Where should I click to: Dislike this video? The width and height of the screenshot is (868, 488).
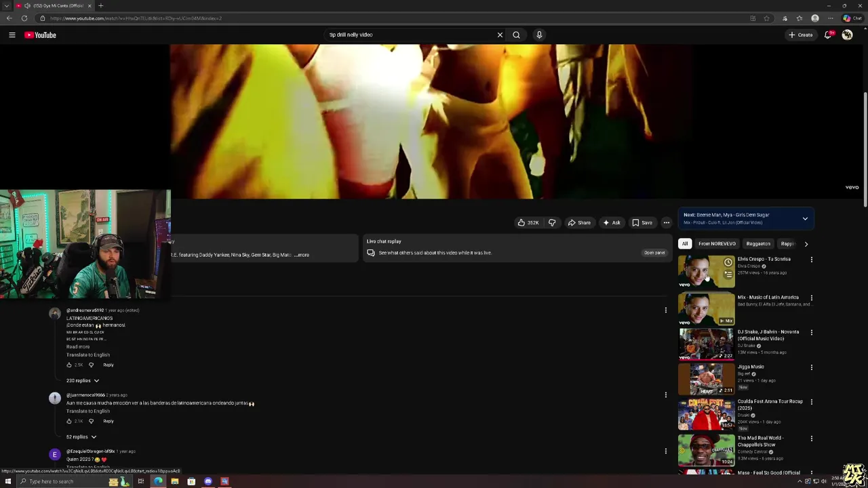click(552, 222)
